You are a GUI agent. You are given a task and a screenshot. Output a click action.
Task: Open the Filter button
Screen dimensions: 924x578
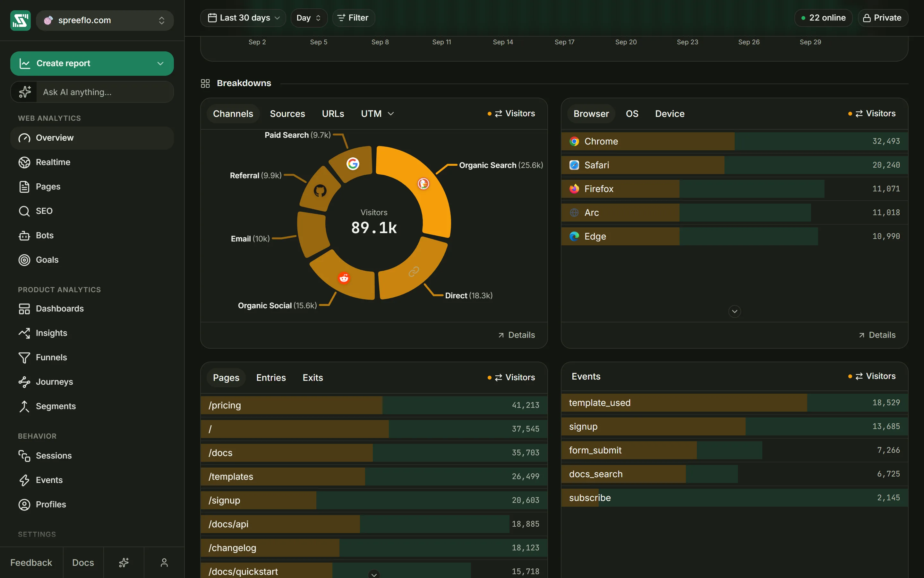[354, 18]
